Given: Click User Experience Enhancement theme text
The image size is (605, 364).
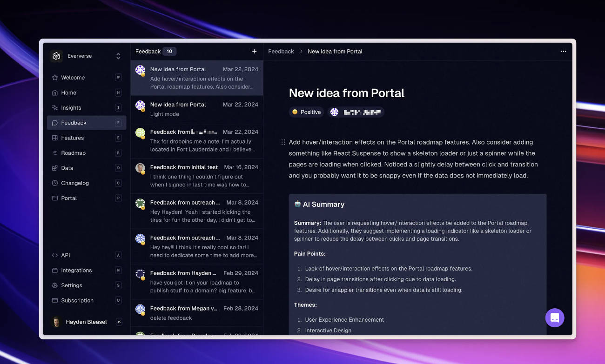Looking at the screenshot, I should [x=344, y=320].
